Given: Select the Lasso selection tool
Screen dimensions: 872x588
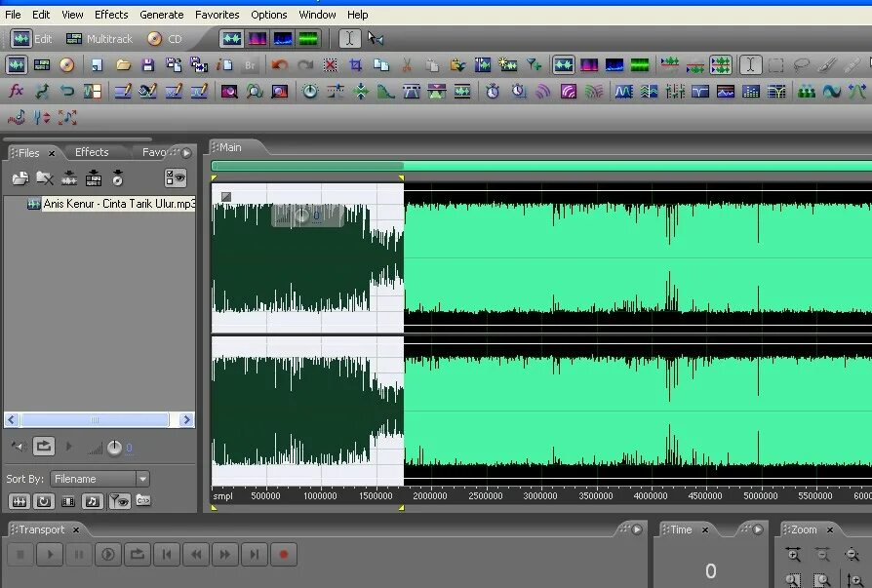Looking at the screenshot, I should pyautogui.click(x=802, y=65).
